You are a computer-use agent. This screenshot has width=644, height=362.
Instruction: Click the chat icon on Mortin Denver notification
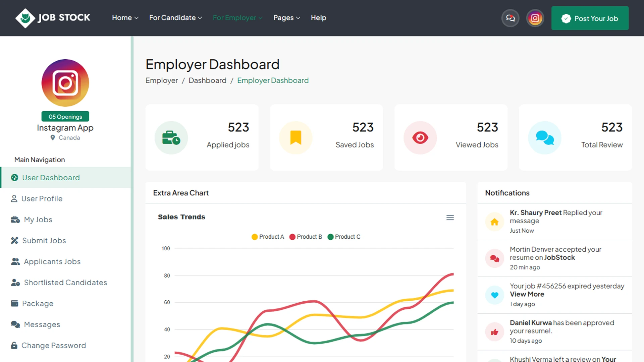(494, 258)
